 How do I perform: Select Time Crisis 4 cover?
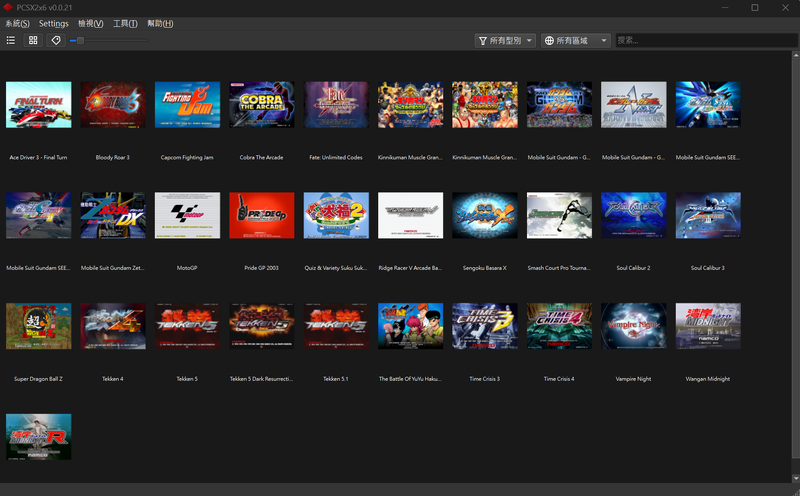click(x=559, y=326)
